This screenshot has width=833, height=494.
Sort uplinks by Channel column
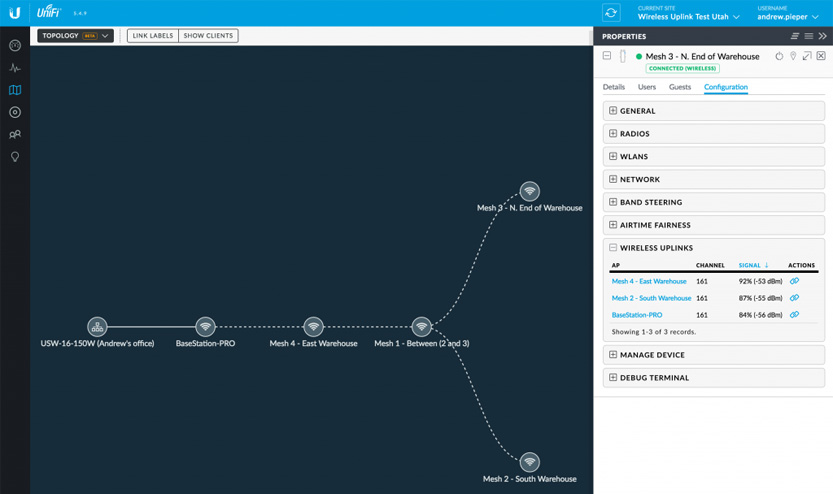[x=710, y=265]
